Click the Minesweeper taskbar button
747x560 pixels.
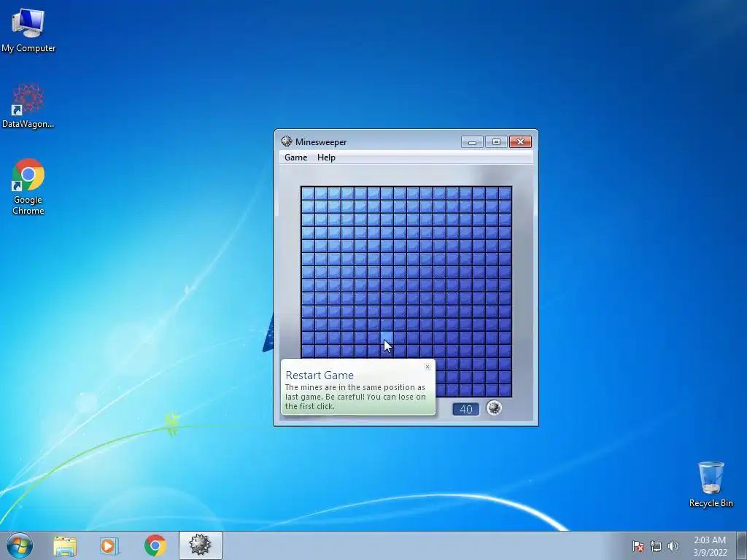[x=200, y=545]
